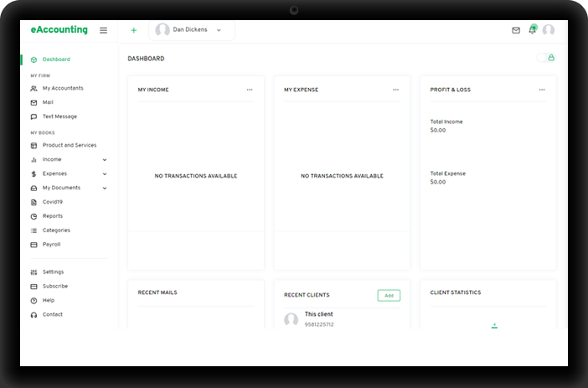
Task: Toggle the dashboard lock switch
Action: point(545,58)
